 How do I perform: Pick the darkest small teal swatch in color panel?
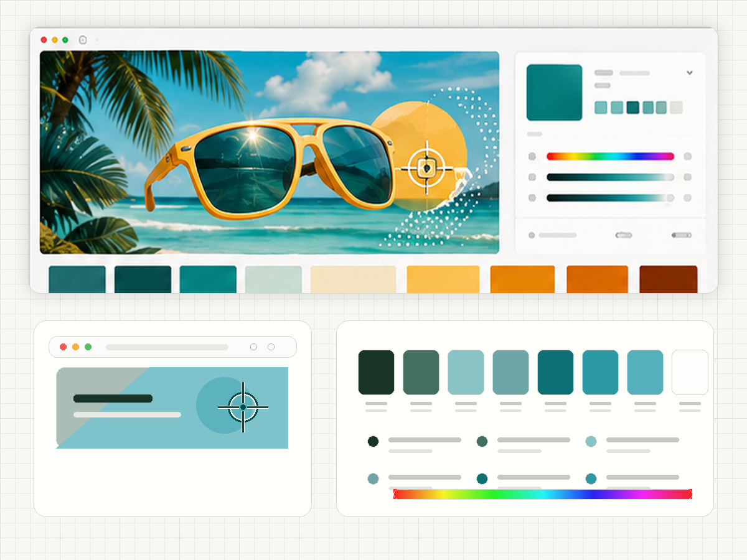[632, 108]
